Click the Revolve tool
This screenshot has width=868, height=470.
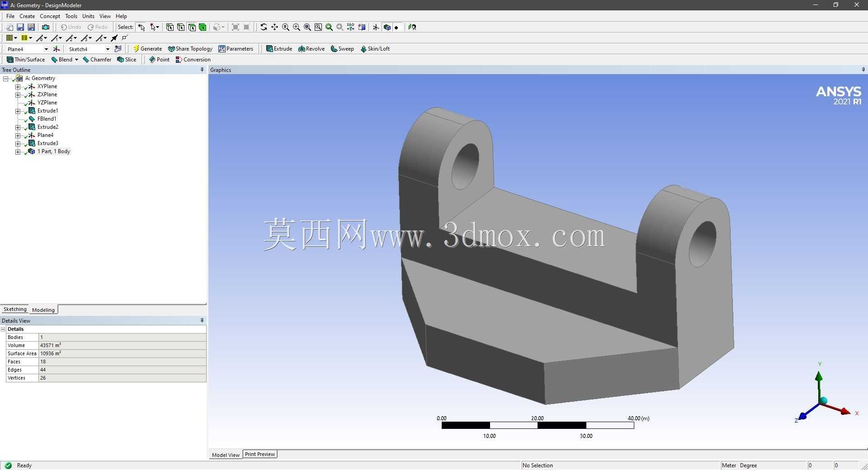(311, 49)
